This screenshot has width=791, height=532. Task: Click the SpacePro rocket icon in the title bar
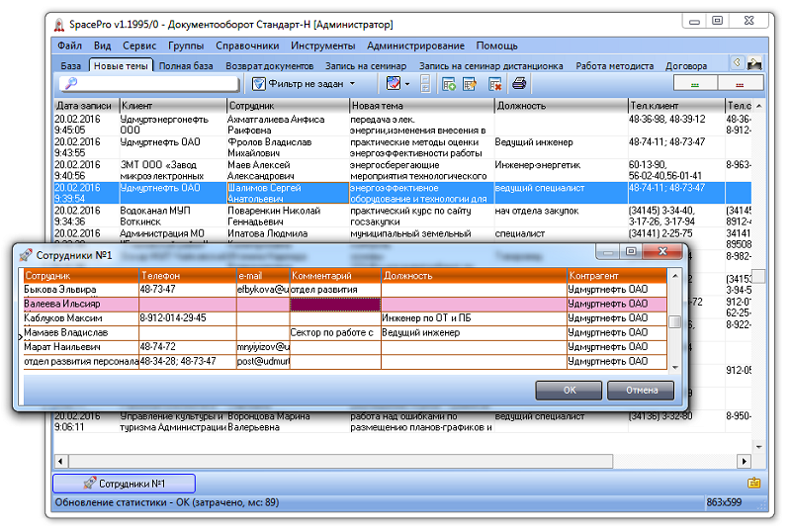59,25
